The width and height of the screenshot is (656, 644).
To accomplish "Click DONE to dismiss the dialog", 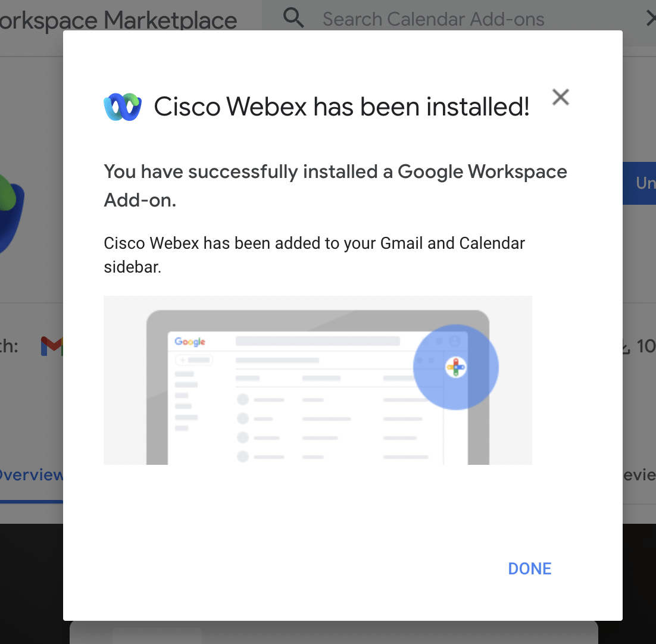I will pos(529,568).
